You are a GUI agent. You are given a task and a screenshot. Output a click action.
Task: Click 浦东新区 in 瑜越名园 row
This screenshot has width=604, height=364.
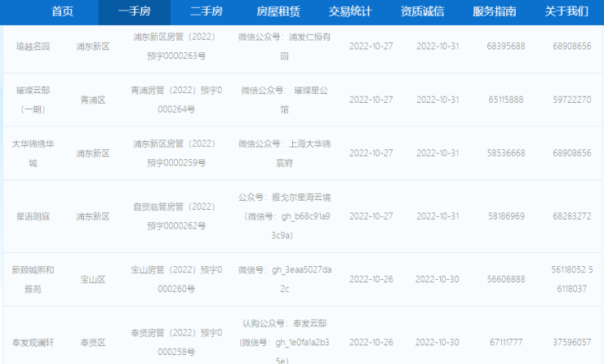pos(93,47)
